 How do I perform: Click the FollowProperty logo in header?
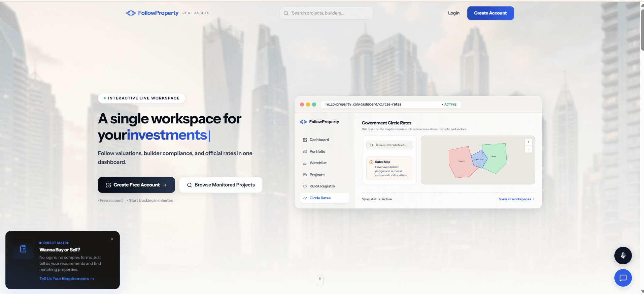pyautogui.click(x=152, y=13)
